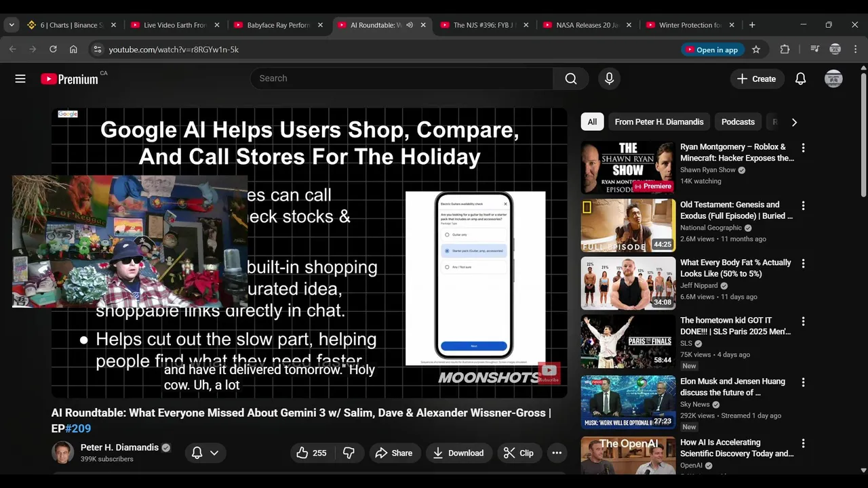
Task: Close the Winter Protection tab
Action: pos(732,25)
